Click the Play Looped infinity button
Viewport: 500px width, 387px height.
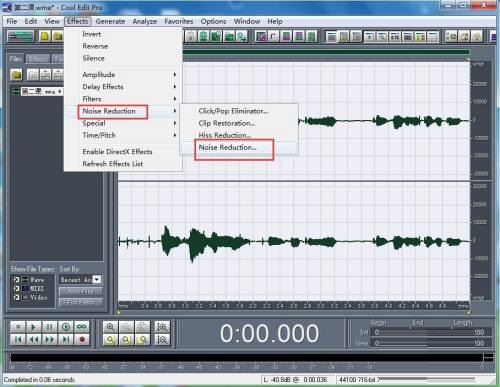coord(82,327)
